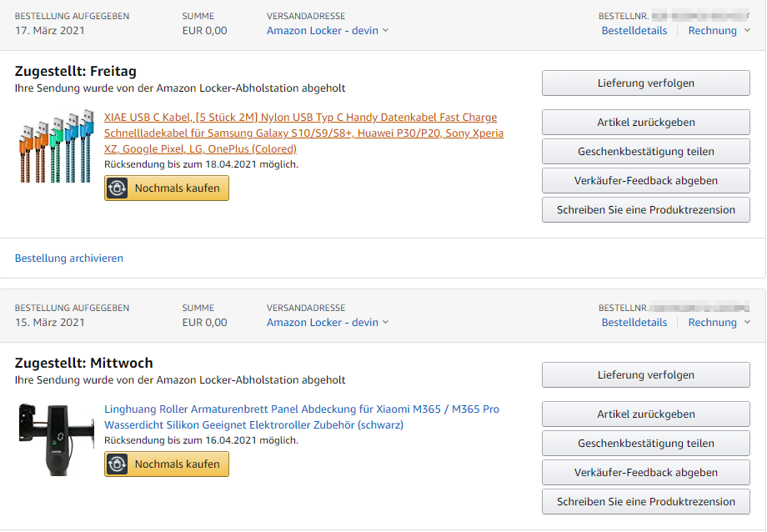The image size is (767, 532).
Task: Open the Linghuang Roller Armaturenbrett product link
Action: coord(302,416)
